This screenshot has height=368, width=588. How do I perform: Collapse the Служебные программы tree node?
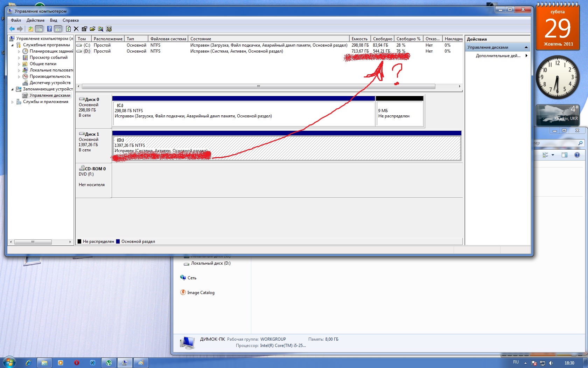coord(13,45)
